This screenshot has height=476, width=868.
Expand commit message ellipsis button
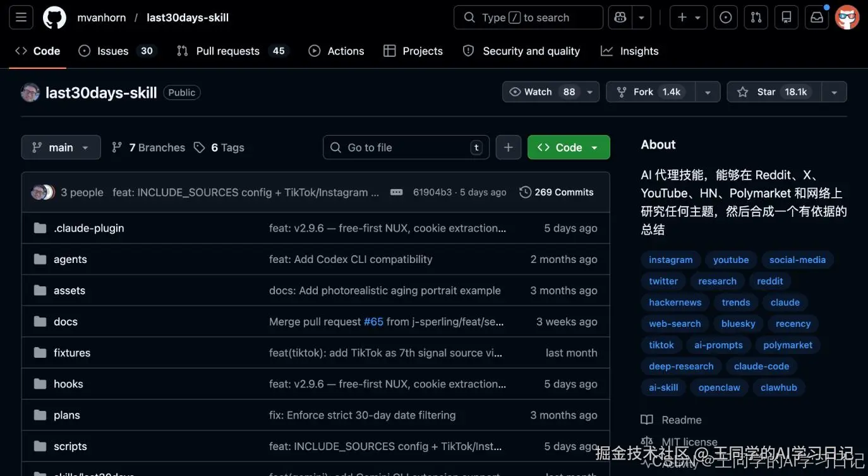point(396,192)
